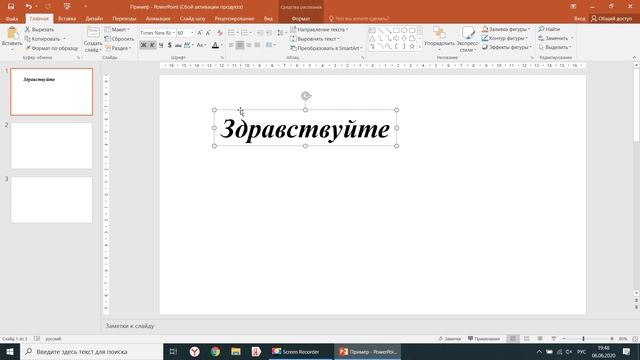Click the numbered list icon
The image size is (640, 360).
(244, 33)
